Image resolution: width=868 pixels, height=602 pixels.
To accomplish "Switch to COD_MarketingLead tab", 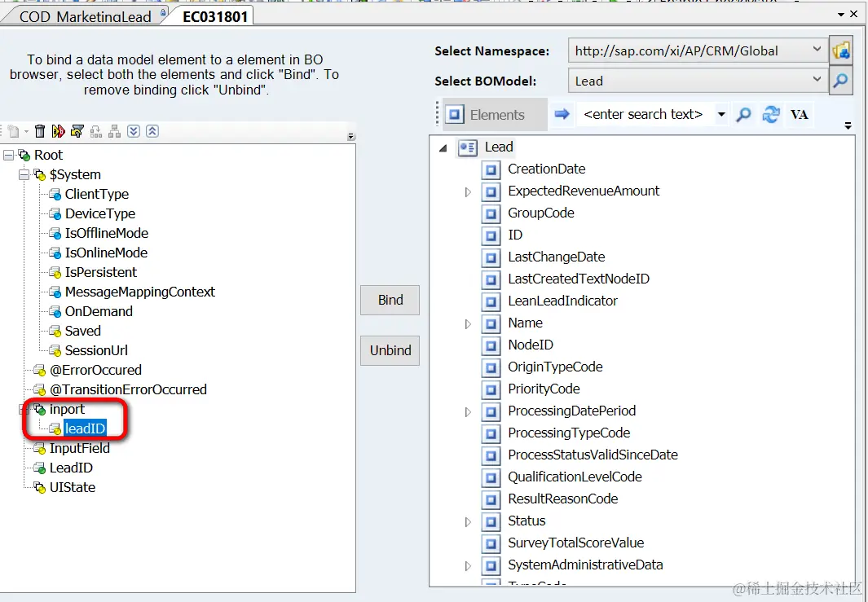I will (86, 16).
